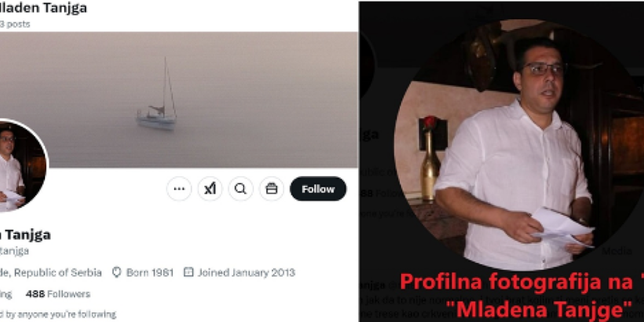Click the posts count in the header
The width and height of the screenshot is (644, 322).
[15, 24]
